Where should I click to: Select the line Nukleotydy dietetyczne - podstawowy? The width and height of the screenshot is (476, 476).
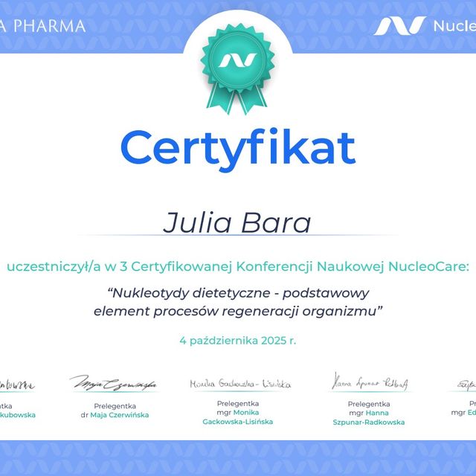point(238,293)
